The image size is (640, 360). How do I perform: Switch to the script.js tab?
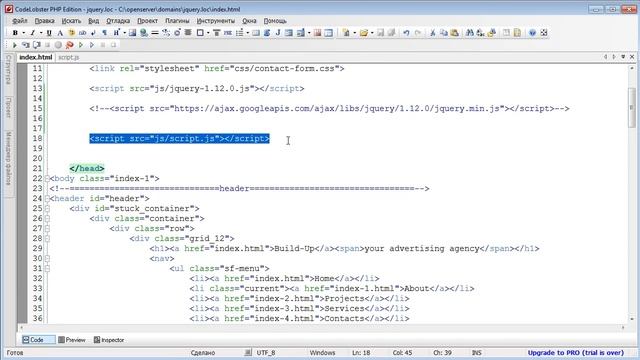pos(69,58)
